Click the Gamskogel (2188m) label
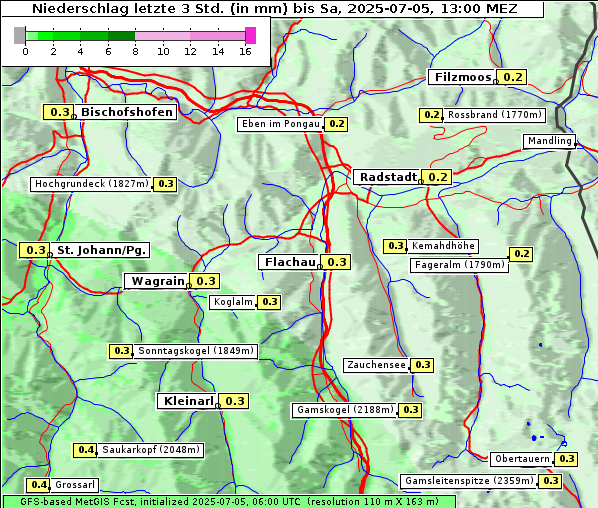 [x=344, y=410]
